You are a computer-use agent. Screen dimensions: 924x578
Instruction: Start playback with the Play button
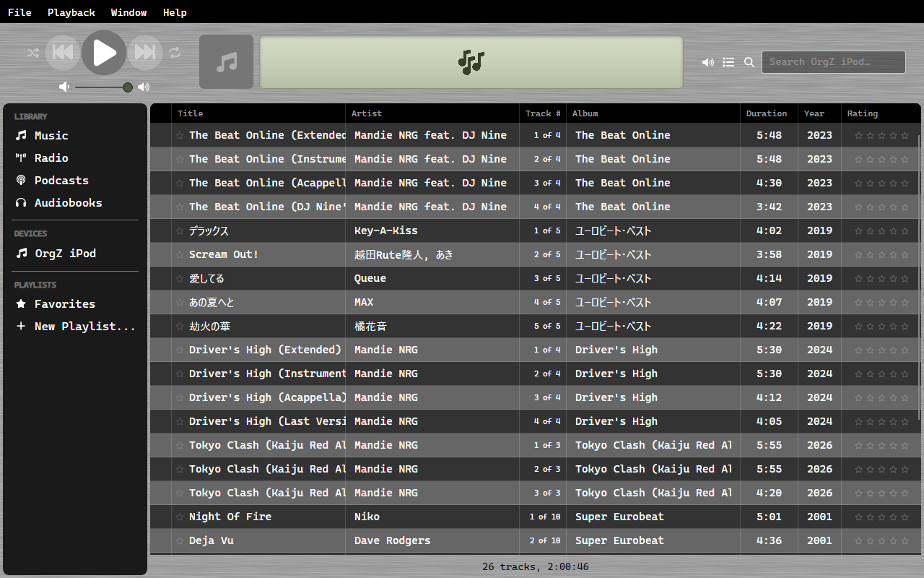[104, 52]
